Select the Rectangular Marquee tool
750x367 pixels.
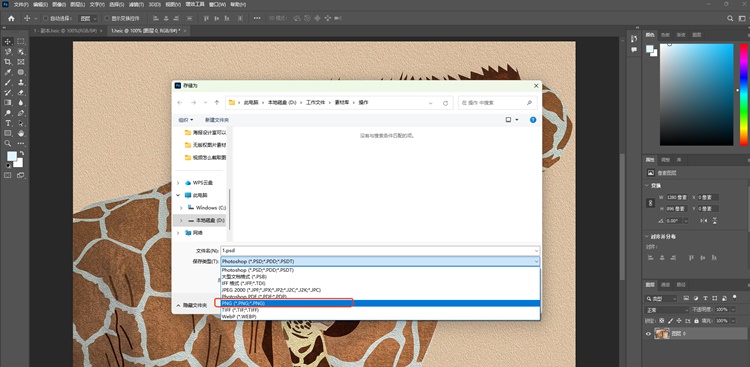click(x=21, y=42)
